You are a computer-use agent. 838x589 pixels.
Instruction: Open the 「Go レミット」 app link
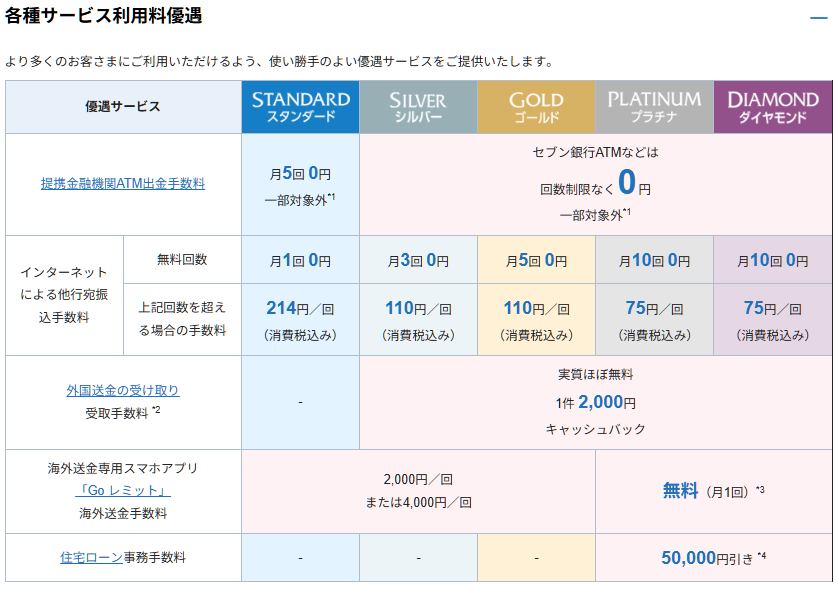tap(123, 490)
